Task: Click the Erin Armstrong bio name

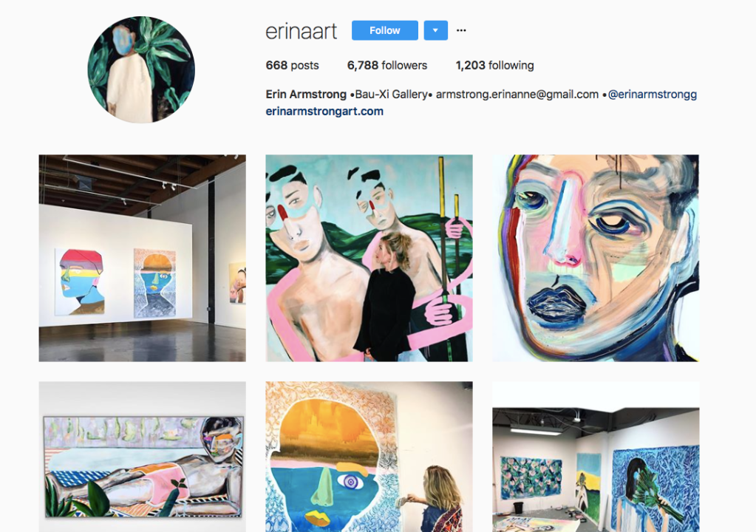Action: click(306, 95)
